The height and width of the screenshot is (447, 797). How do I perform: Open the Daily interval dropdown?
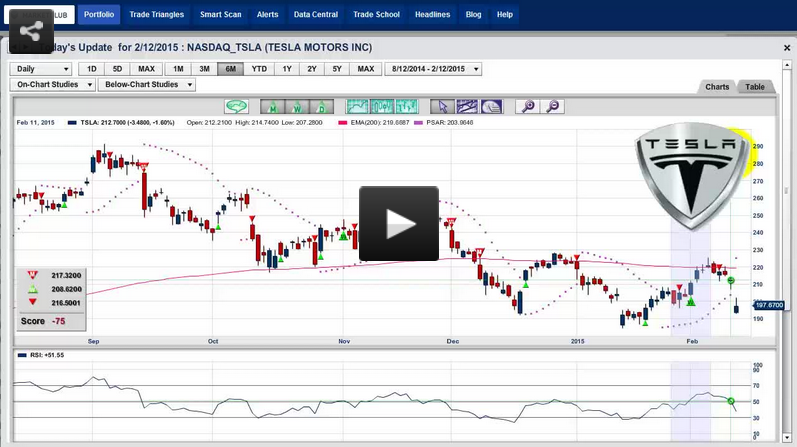click(x=41, y=69)
